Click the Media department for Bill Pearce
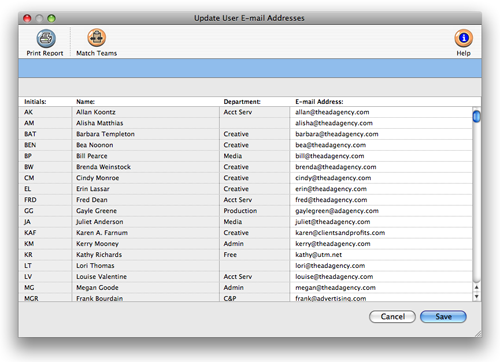This screenshot has height=362, width=500. pyautogui.click(x=233, y=156)
